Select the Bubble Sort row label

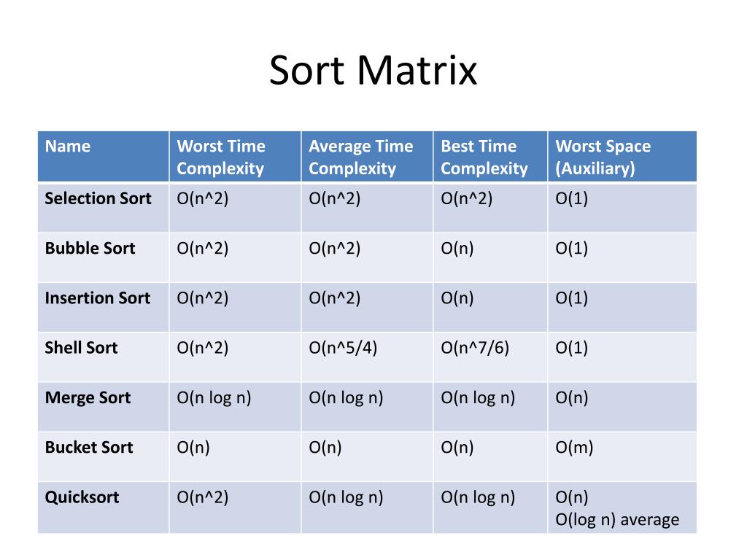click(90, 248)
